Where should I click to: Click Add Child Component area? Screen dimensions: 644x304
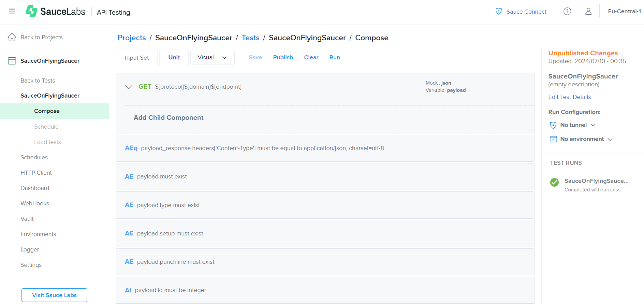pyautogui.click(x=330, y=118)
